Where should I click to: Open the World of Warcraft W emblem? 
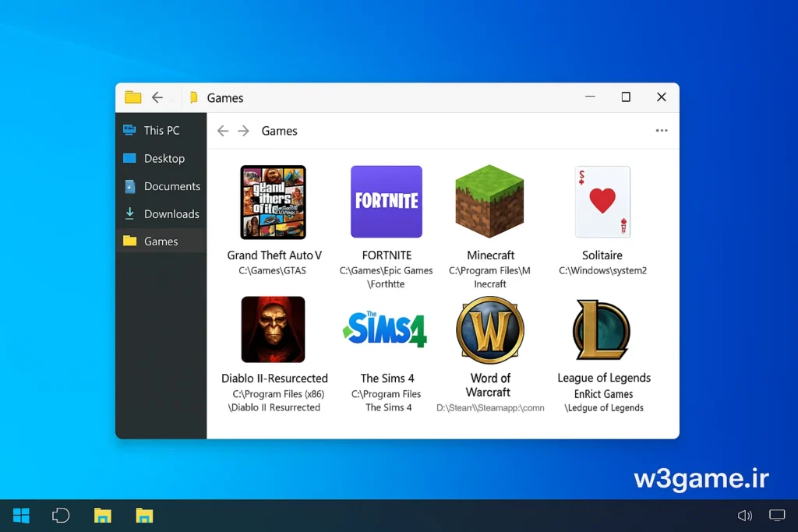point(490,330)
